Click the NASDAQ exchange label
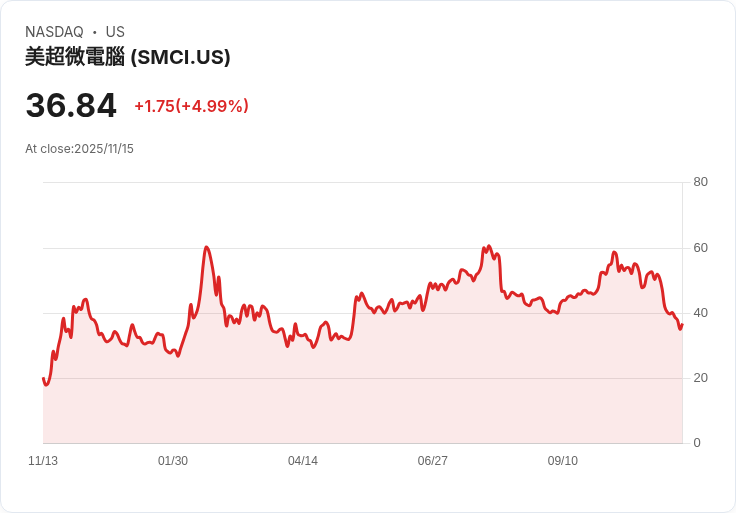The height and width of the screenshot is (513, 736). click(x=54, y=32)
